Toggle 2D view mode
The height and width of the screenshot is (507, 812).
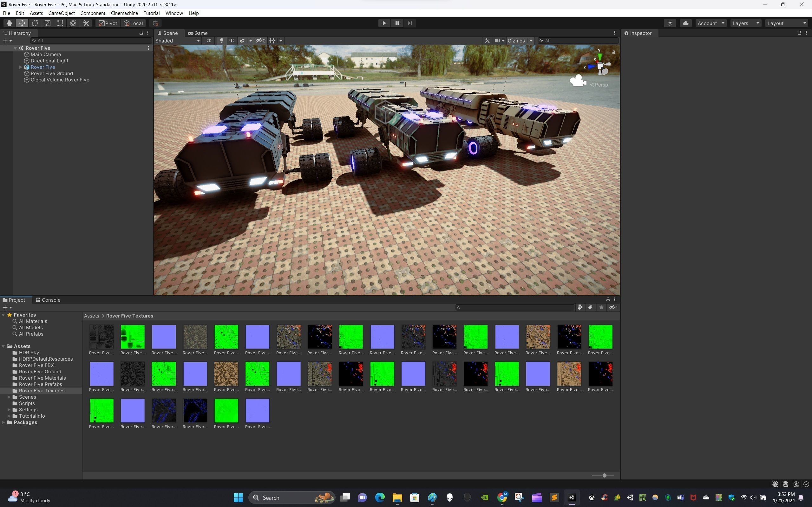point(209,41)
